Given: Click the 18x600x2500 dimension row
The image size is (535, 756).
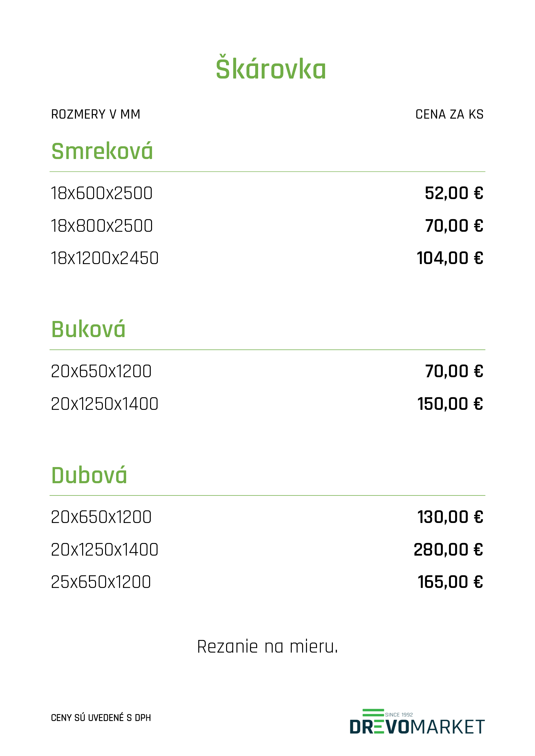Looking at the screenshot, I should pyautogui.click(x=267, y=193).
